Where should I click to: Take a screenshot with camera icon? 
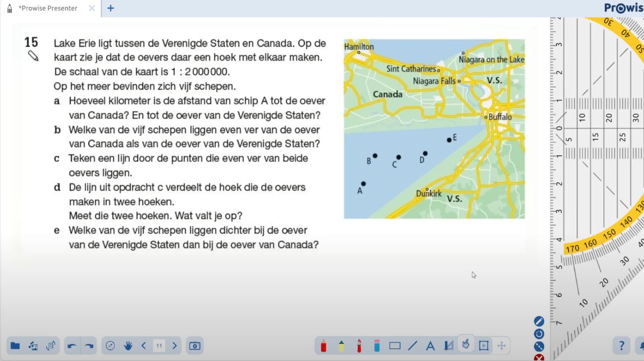[x=195, y=346]
